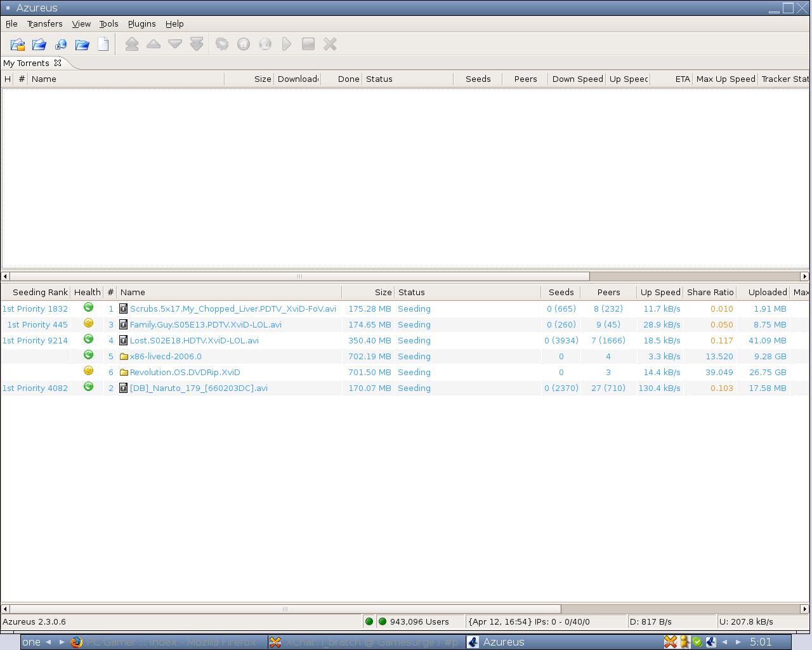The image size is (812, 650).
Task: Click the second open-folder toolbar icon
Action: [39, 44]
